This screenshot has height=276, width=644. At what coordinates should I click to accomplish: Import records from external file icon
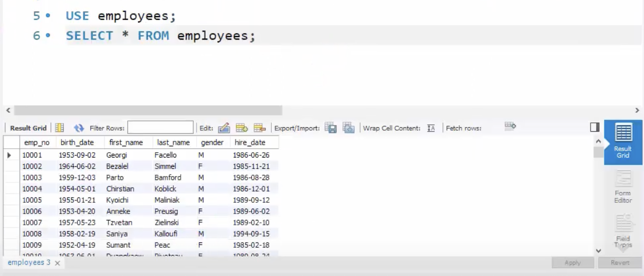pyautogui.click(x=348, y=128)
